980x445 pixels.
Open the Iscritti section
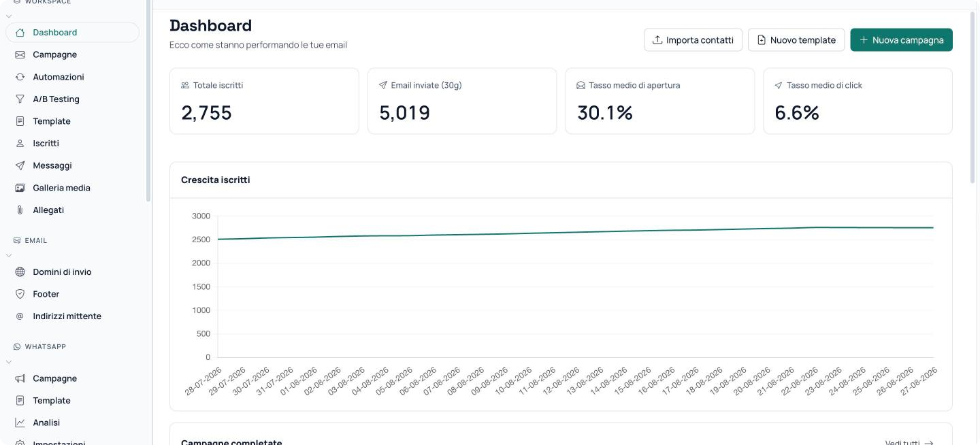point(72,144)
